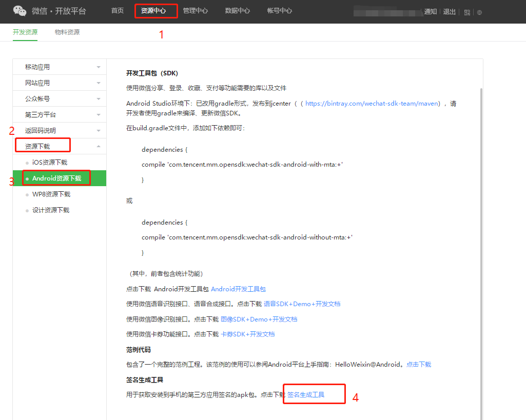Switch to the 物料资源 tab
Viewport: 526px width, 420px height.
tap(67, 32)
